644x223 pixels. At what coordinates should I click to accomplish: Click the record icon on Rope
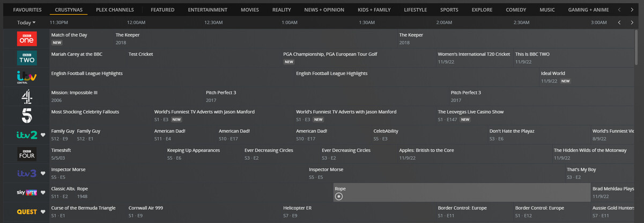pos(339,197)
